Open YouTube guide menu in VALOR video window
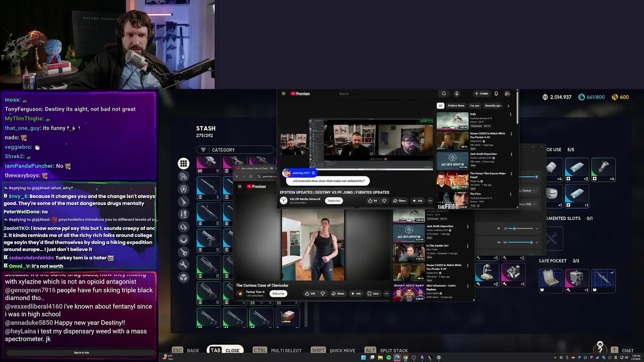Viewport: 644px width, 362px height. tap(283, 94)
